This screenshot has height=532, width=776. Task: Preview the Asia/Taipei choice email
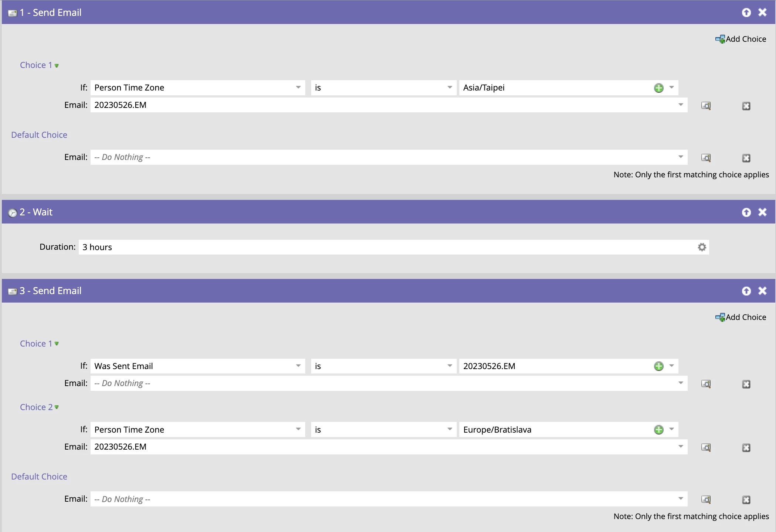[x=706, y=106]
